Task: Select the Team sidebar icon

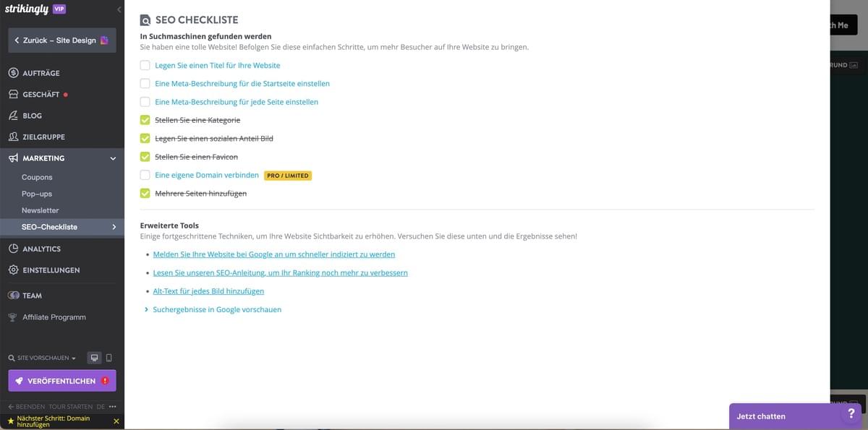Action: [12, 295]
